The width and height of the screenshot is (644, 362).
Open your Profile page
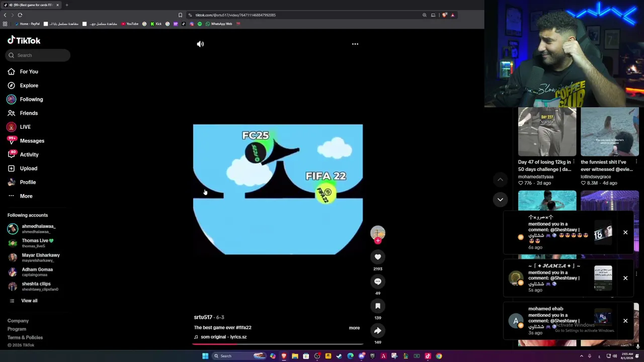pyautogui.click(x=22, y=182)
